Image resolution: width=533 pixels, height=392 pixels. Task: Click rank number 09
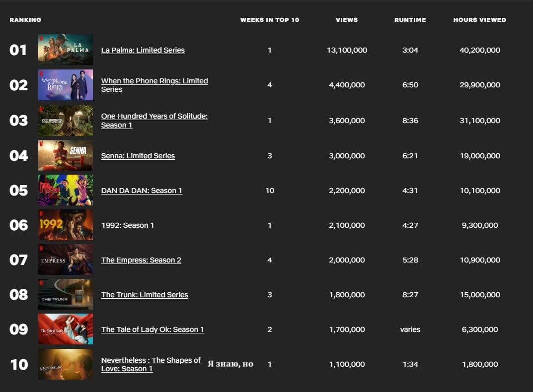(19, 329)
